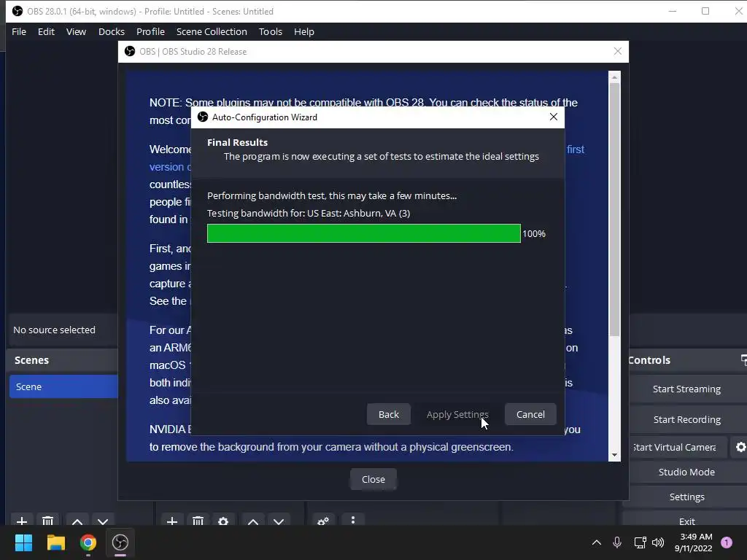Open audio mixer three-dot menu
The image size is (747, 560).
coord(352,520)
